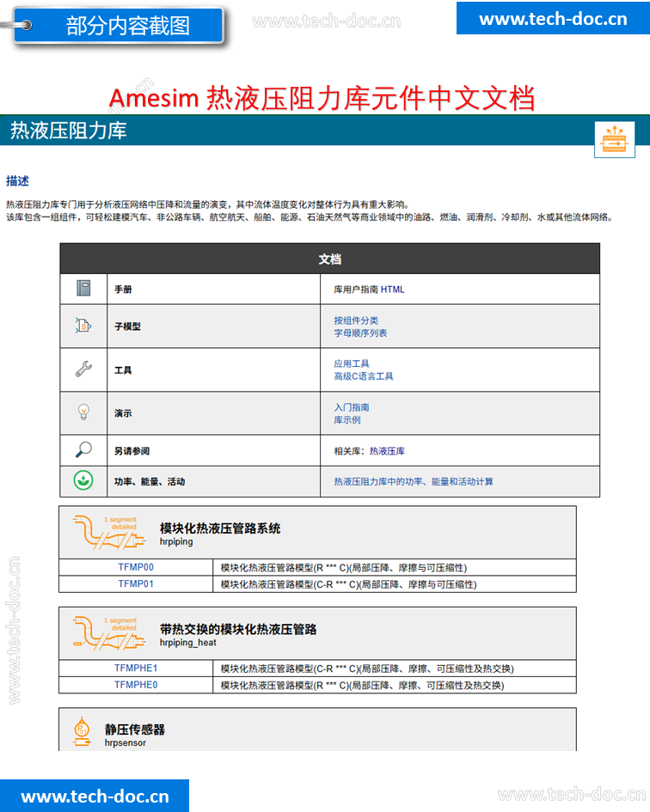Open the 字母顺序列表 link

point(360,333)
